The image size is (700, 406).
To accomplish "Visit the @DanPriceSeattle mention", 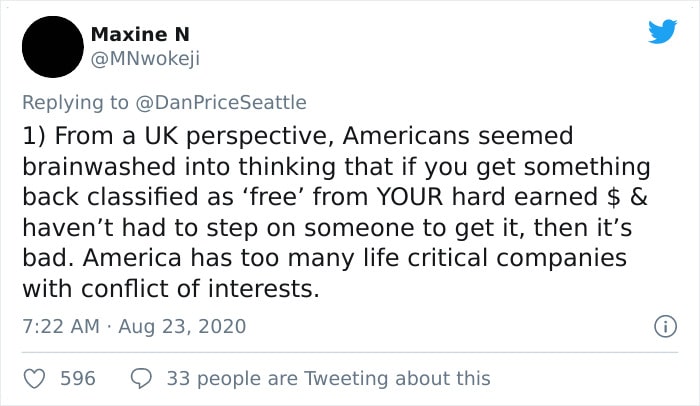I will tap(221, 102).
